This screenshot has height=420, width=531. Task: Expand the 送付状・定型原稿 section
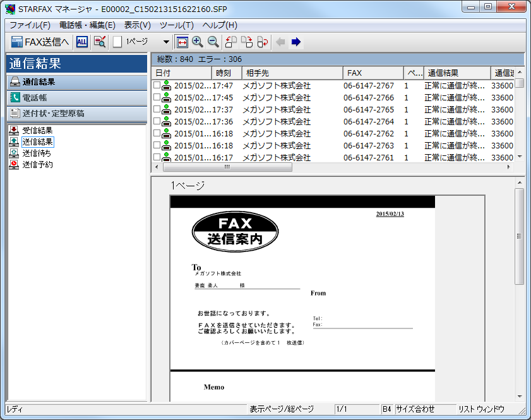click(76, 114)
